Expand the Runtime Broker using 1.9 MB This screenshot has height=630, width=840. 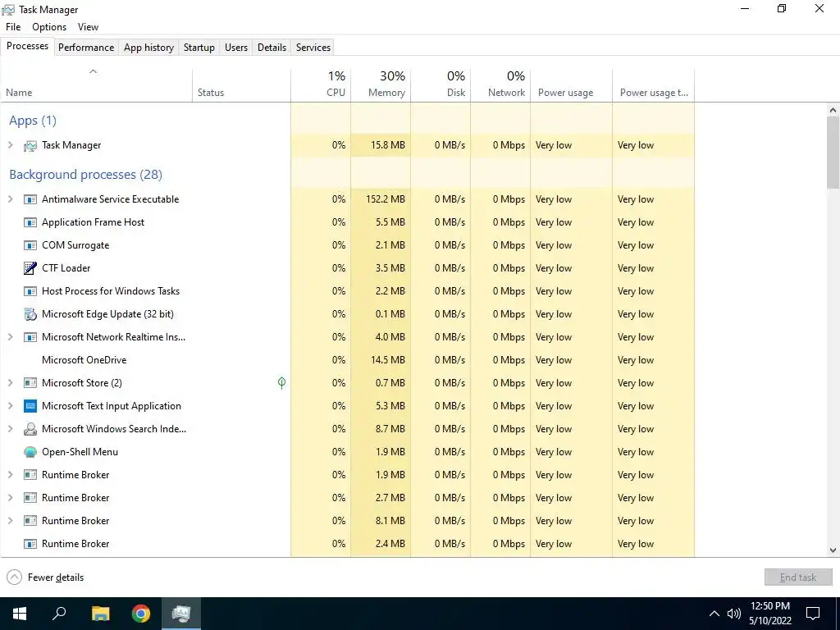[10, 475]
